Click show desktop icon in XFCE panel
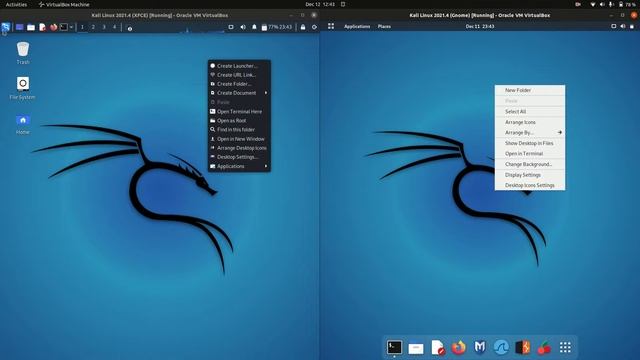Screen dimensions: 640x360 tap(19, 27)
